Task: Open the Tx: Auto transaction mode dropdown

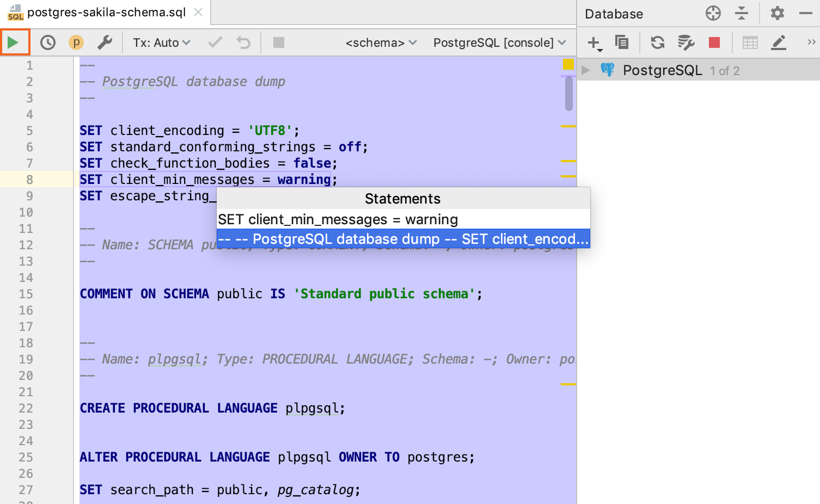Action: 162,42
